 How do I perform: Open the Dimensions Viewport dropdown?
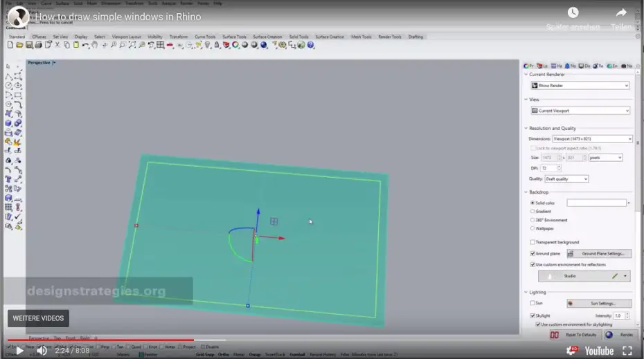tap(592, 138)
